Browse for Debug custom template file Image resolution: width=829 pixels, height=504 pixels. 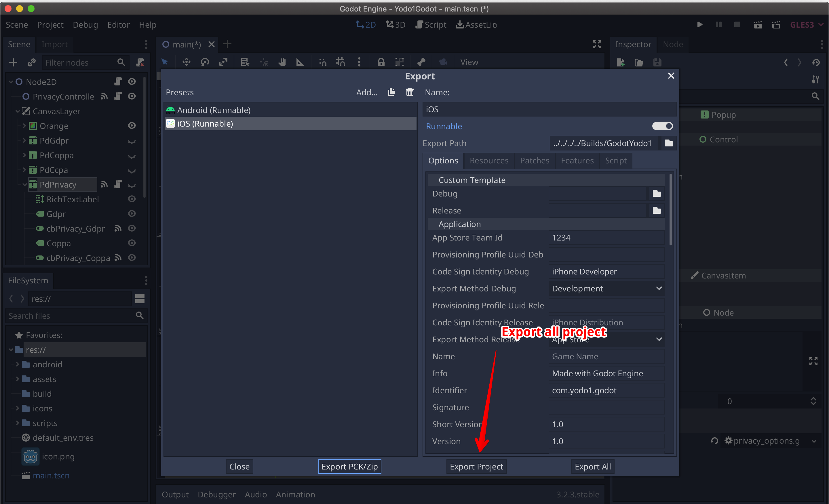656,194
